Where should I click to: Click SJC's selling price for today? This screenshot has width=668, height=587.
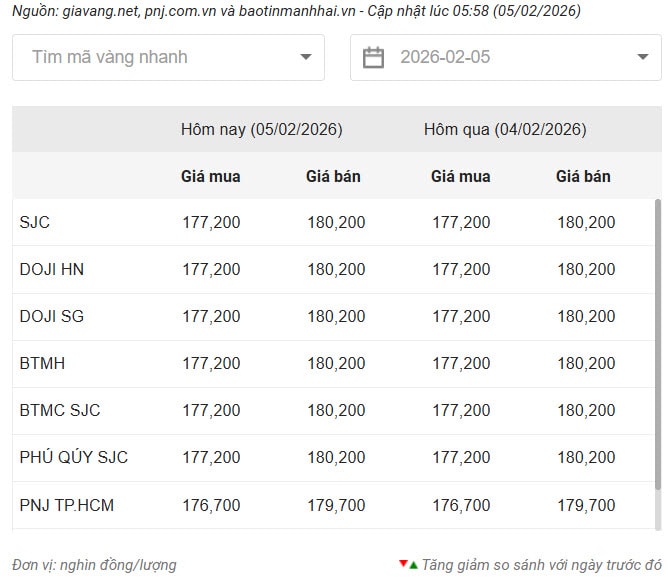coord(336,222)
